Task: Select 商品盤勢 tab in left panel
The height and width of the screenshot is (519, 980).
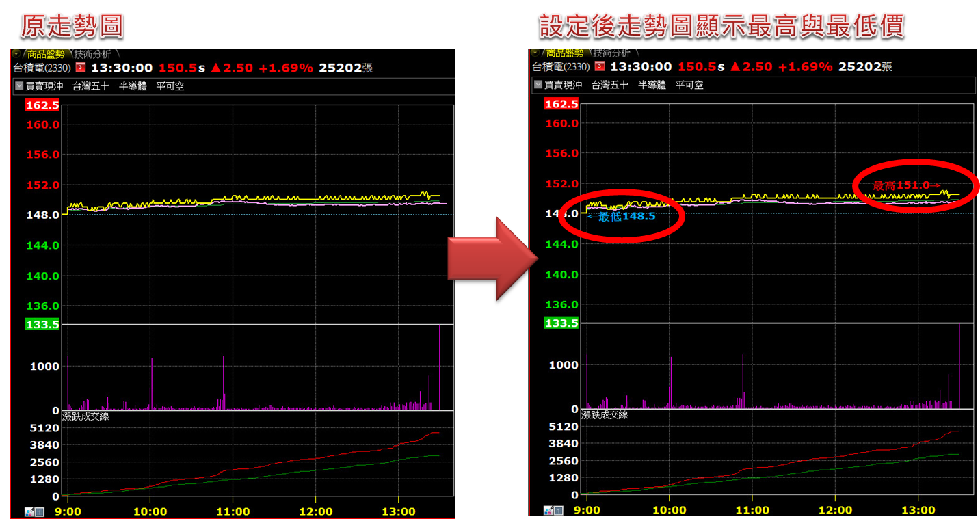Action: click(46, 54)
